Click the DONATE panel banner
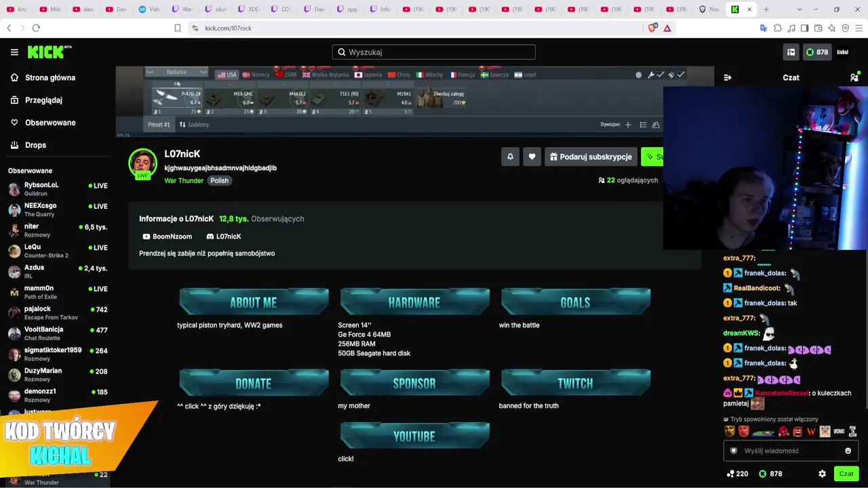 (x=254, y=383)
